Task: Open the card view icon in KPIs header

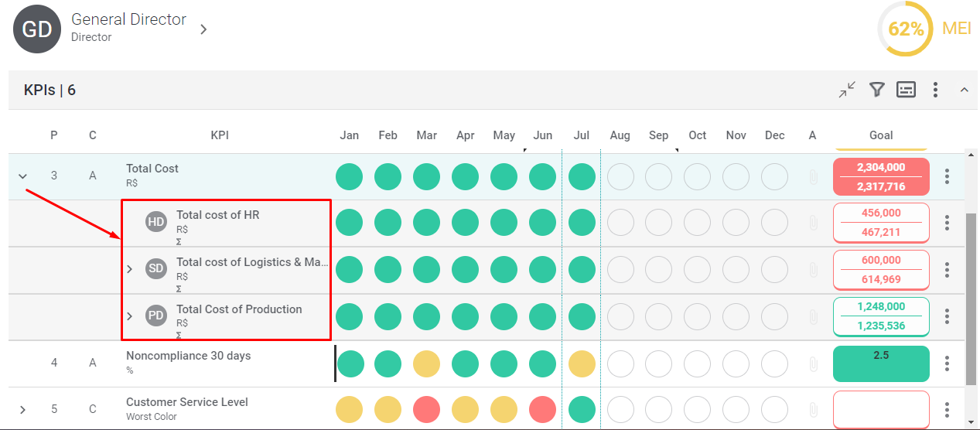Action: [906, 90]
